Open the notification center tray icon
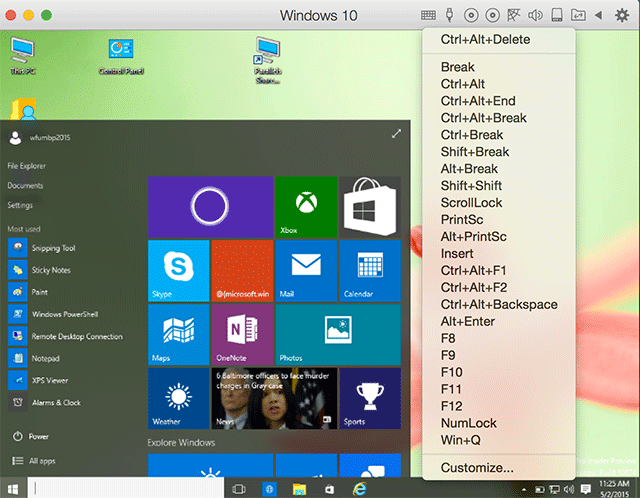This screenshot has height=498, width=640. (586, 489)
